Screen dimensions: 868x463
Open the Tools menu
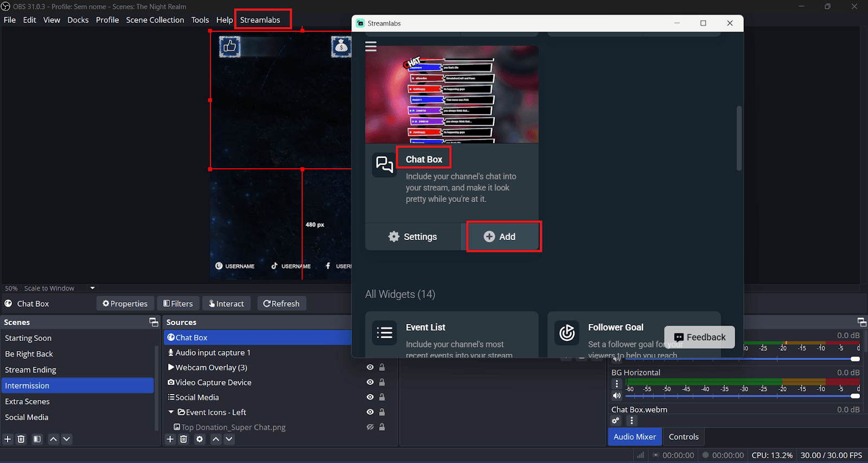[x=200, y=20]
